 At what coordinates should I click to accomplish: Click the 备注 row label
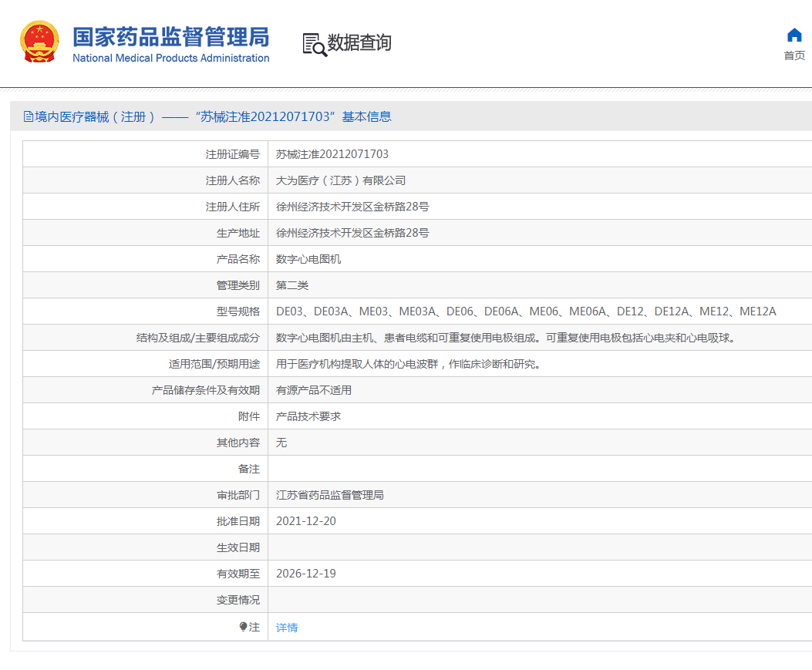(x=249, y=469)
